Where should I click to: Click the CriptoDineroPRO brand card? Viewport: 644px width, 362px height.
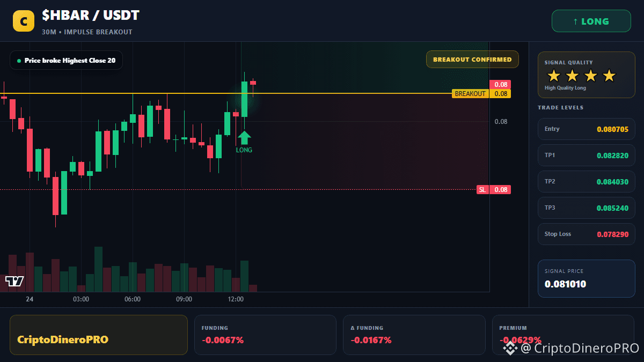pyautogui.click(x=99, y=335)
